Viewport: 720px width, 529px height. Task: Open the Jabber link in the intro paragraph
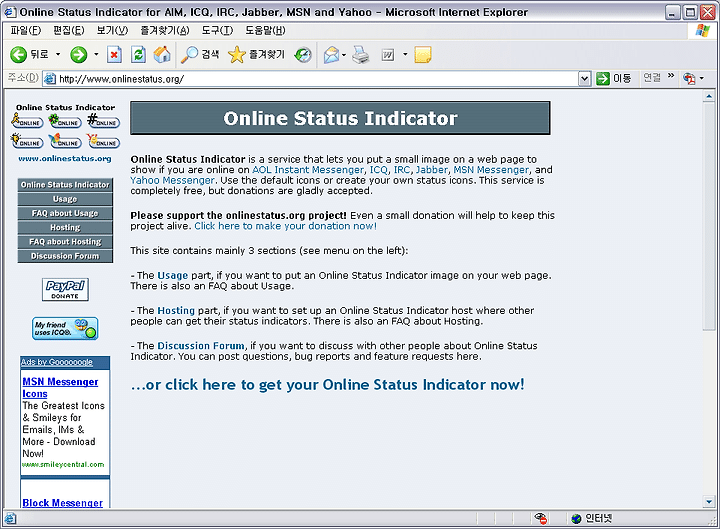[432, 170]
